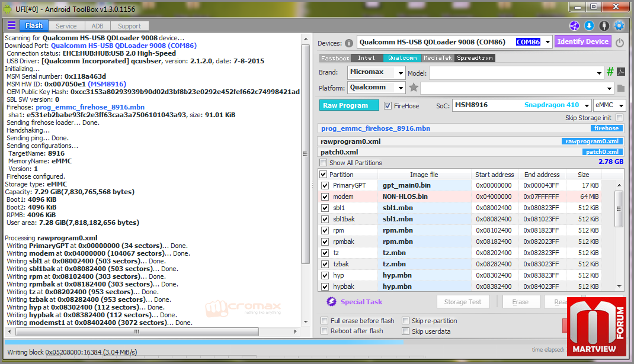Image resolution: width=634 pixels, height=364 pixels.
Task: Click the hypbak partition row name
Action: click(344, 286)
